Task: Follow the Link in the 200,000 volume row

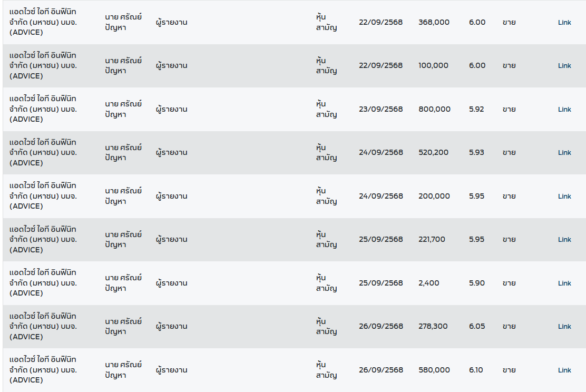Action: click(564, 196)
